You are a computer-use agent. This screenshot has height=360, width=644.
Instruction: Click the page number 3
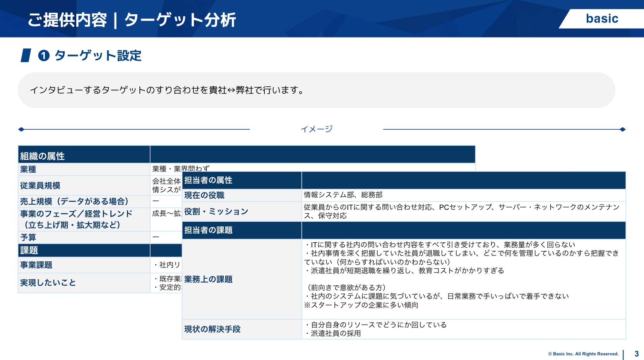coord(637,354)
